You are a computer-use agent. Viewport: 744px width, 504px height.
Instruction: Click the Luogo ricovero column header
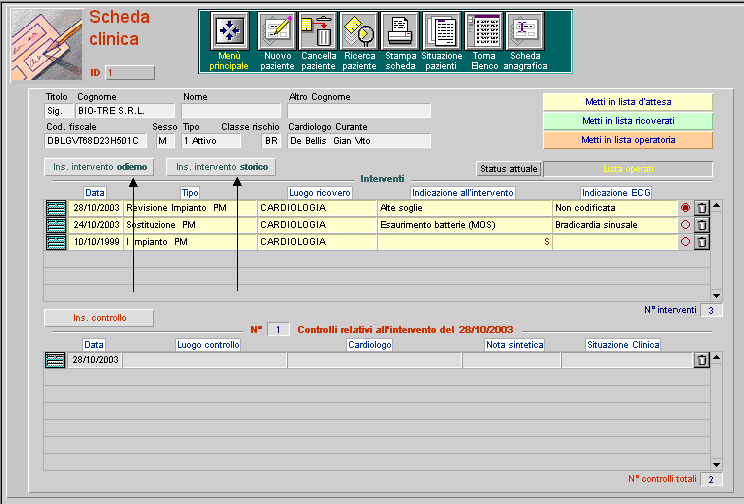[320, 193]
